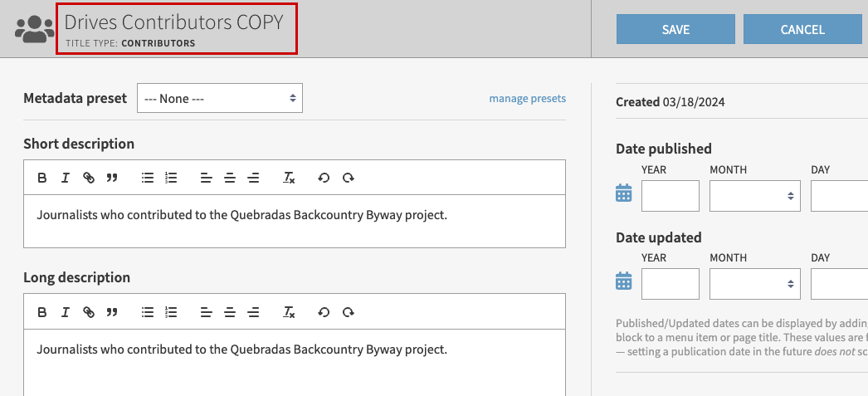Insert bulleted list in Short description

[x=148, y=178]
